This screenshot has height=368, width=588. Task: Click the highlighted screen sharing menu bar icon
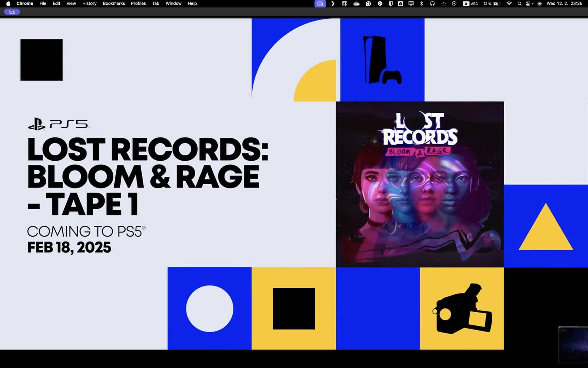point(320,3)
